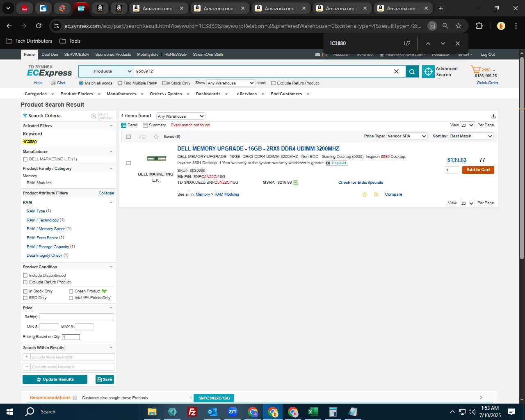Collapse the Product Condition section
Image resolution: width=525 pixels, height=420 pixels.
[111, 267]
